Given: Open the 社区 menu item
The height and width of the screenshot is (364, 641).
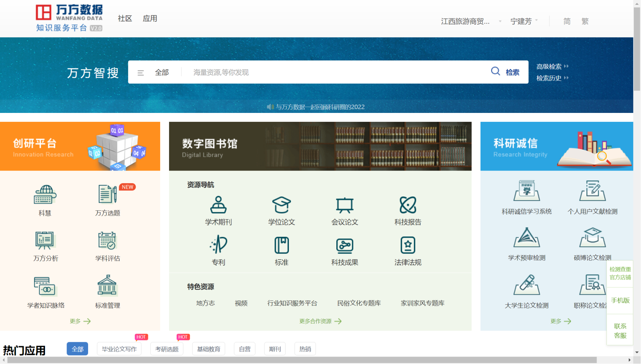Looking at the screenshot, I should (x=125, y=18).
